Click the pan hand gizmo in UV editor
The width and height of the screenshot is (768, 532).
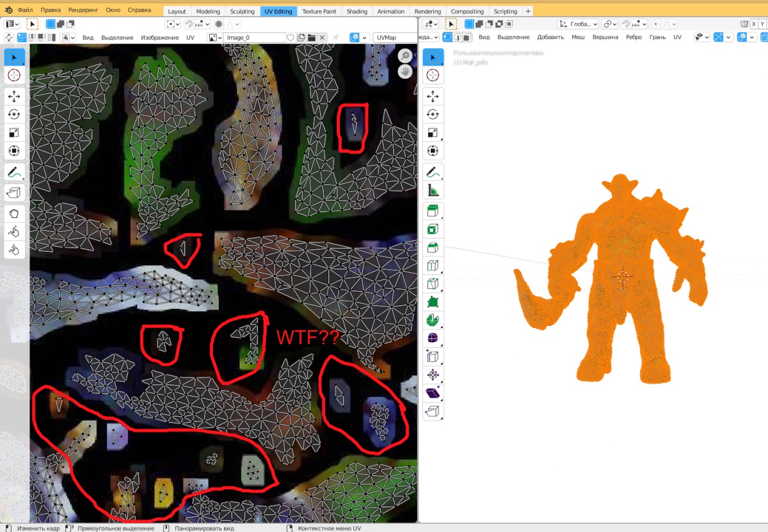(405, 72)
